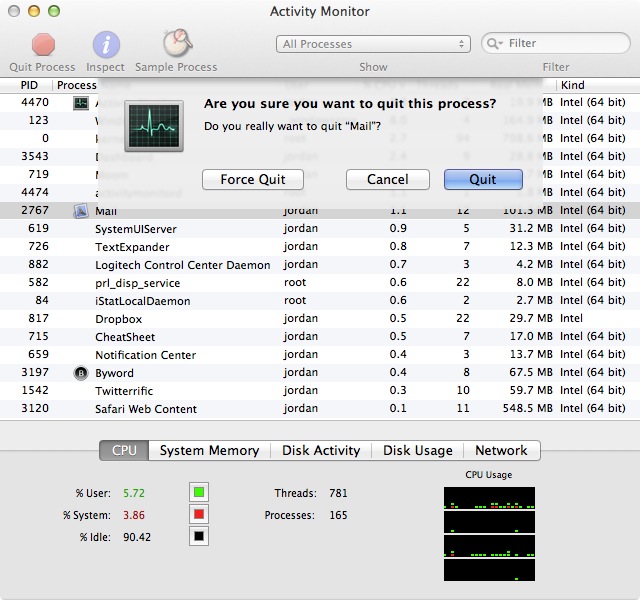The image size is (640, 600).
Task: Click the 90.42 idle percentage value
Action: [x=137, y=537]
